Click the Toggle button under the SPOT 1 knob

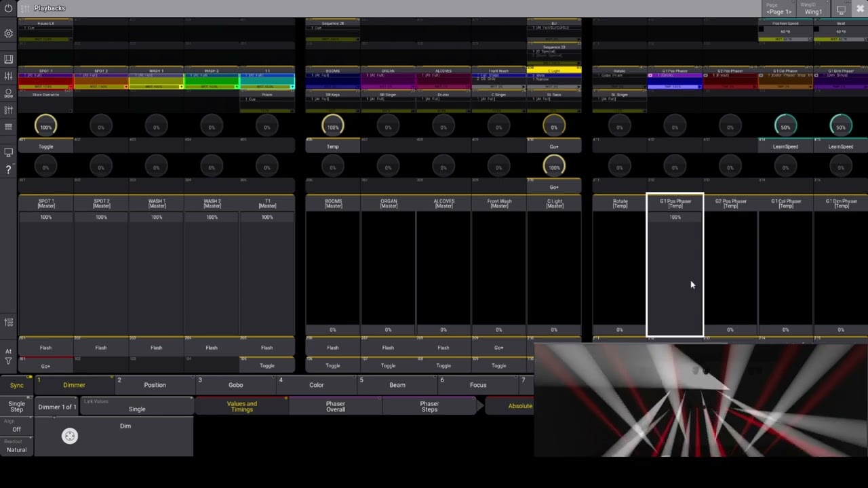click(x=45, y=146)
